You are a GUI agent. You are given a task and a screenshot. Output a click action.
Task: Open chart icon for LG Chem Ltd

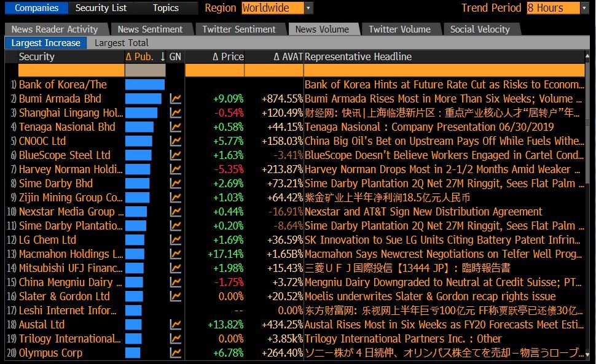(175, 240)
